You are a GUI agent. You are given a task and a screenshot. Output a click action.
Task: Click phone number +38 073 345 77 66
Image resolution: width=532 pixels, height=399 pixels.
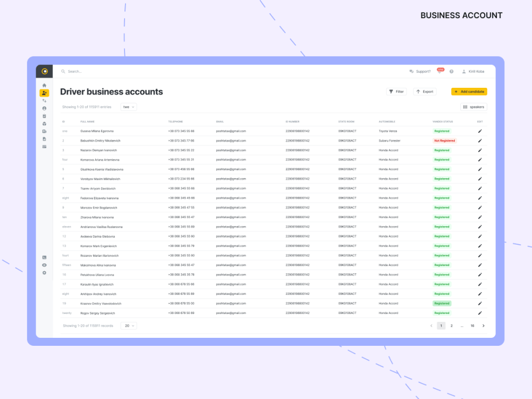181,140
